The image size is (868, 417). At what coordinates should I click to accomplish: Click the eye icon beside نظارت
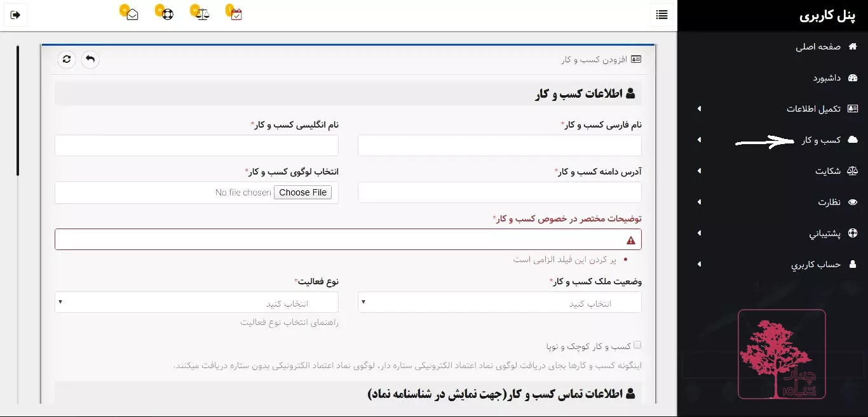(x=853, y=202)
